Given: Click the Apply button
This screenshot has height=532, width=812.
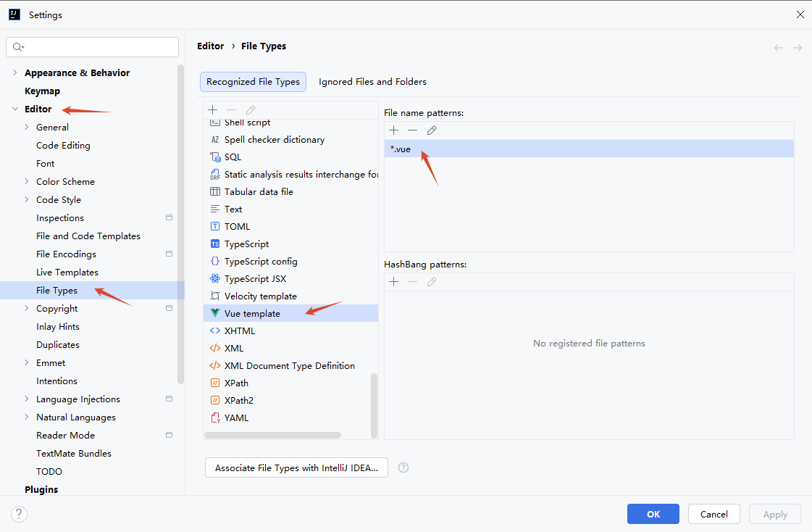Looking at the screenshot, I should (x=775, y=514).
